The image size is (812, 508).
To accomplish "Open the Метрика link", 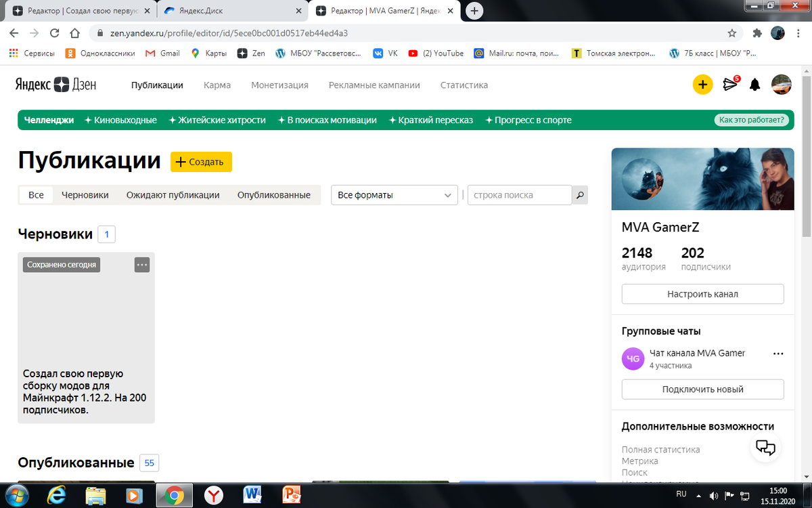I will (640, 461).
